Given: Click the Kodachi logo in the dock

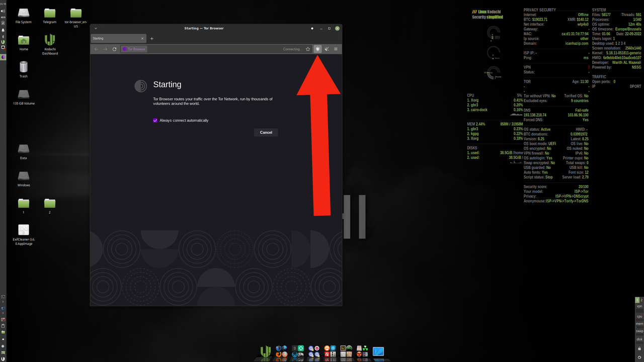Looking at the screenshot, I should coord(266,351).
